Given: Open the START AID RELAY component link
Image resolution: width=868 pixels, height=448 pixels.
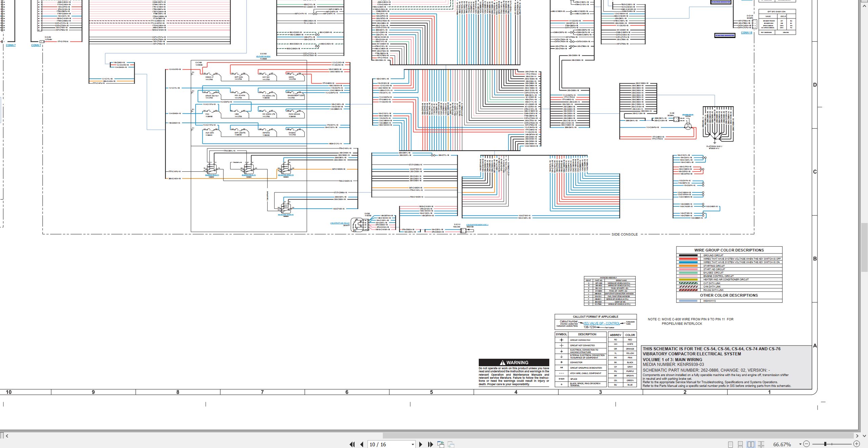Looking at the screenshot, I should (340, 223).
